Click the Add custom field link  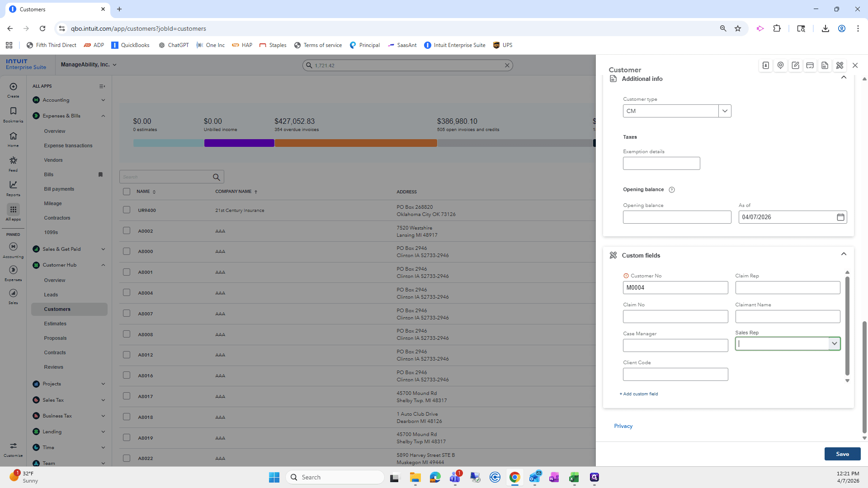coord(639,394)
